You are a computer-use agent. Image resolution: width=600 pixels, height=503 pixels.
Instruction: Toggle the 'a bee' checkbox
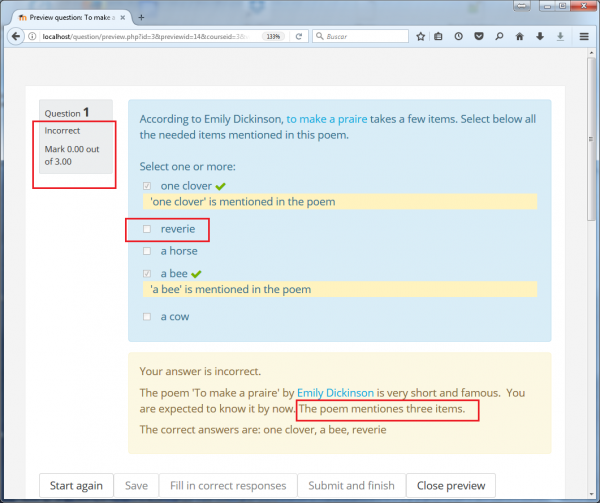coord(147,274)
